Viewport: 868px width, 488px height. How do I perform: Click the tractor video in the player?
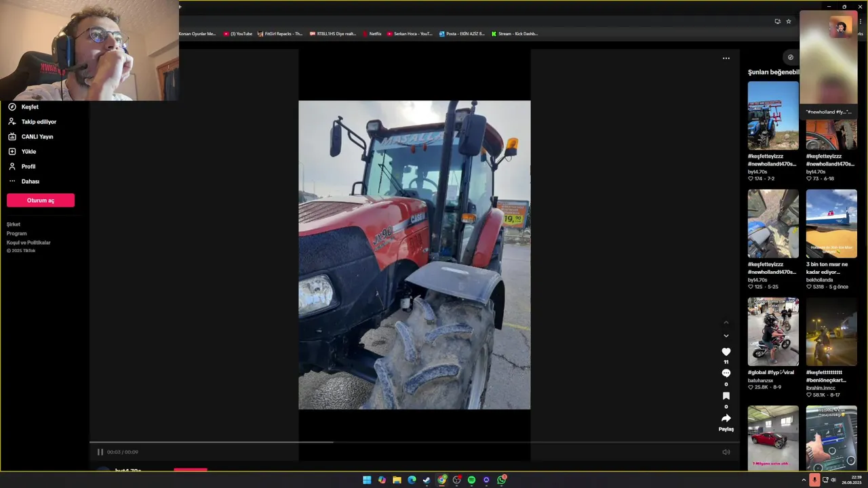tap(414, 255)
